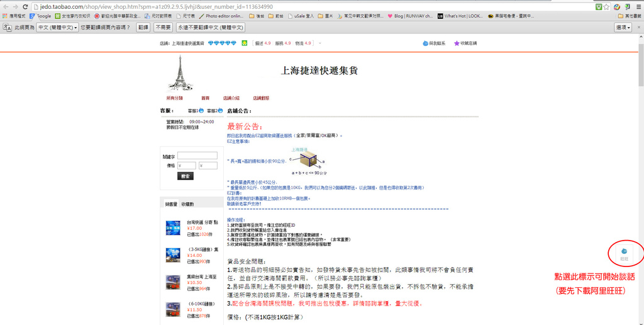Screen dimensions: 644x325
Task: Open the 中文 (簡體中文) language dropdown
Action: coord(57,27)
